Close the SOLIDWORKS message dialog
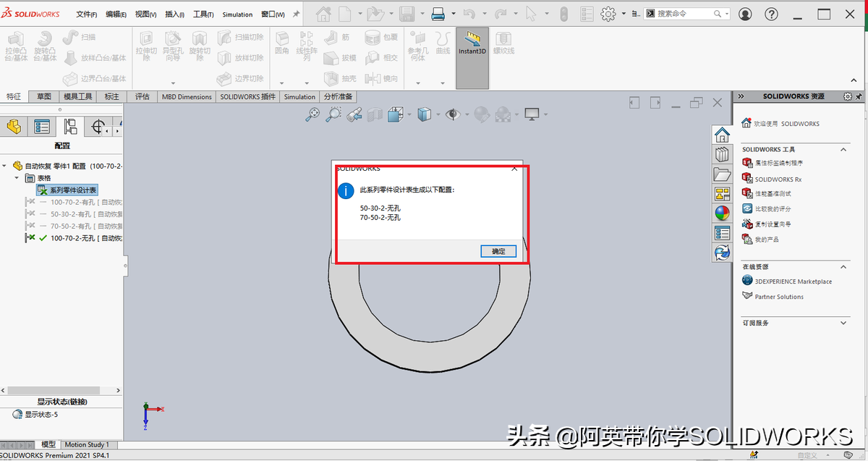The image size is (868, 461). pos(514,167)
